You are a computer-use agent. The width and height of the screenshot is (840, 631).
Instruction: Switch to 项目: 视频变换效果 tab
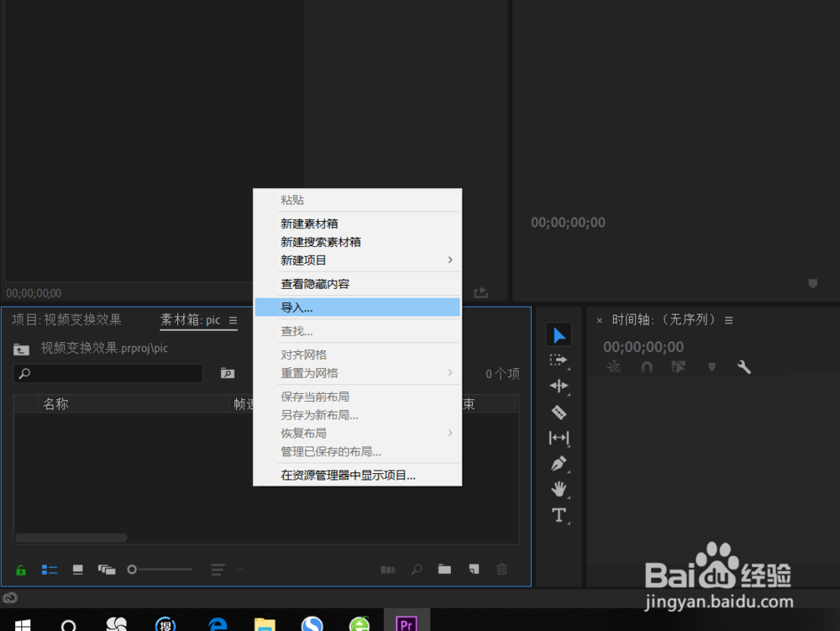[66, 320]
